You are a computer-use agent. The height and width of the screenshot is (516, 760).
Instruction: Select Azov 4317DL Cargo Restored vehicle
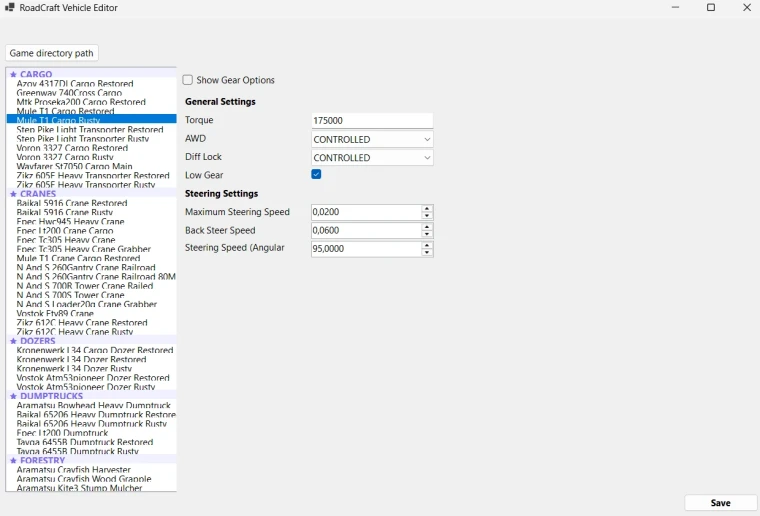(75, 84)
